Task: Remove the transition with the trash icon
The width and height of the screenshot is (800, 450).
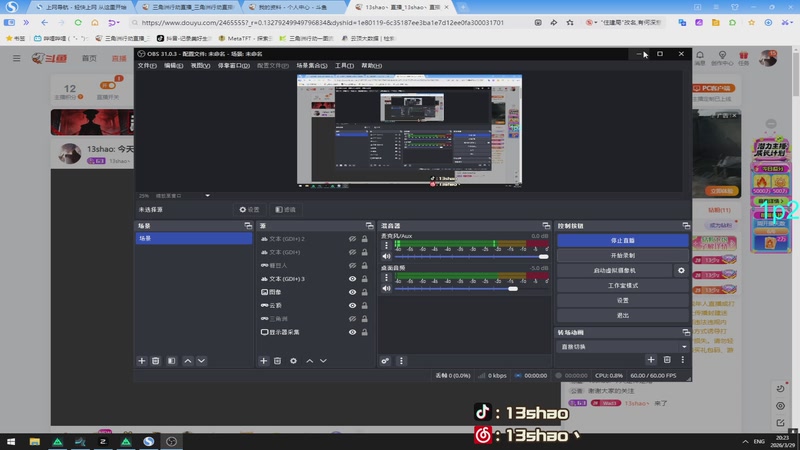Action: (x=667, y=360)
